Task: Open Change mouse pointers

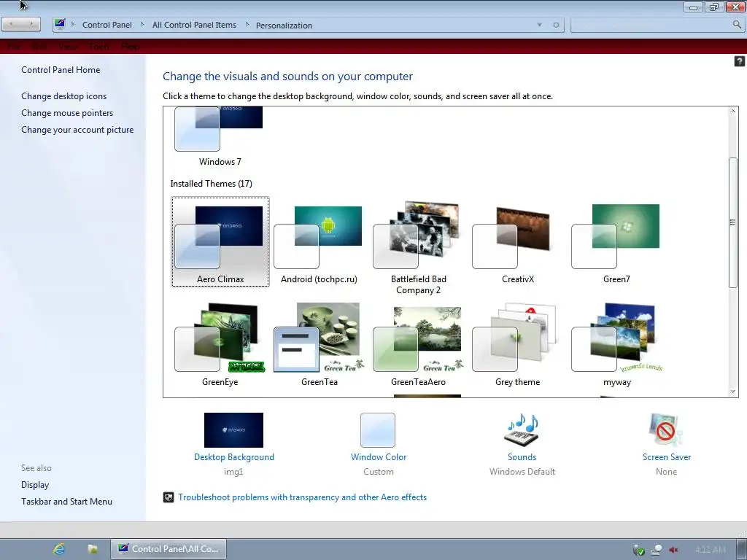Action: (x=67, y=113)
